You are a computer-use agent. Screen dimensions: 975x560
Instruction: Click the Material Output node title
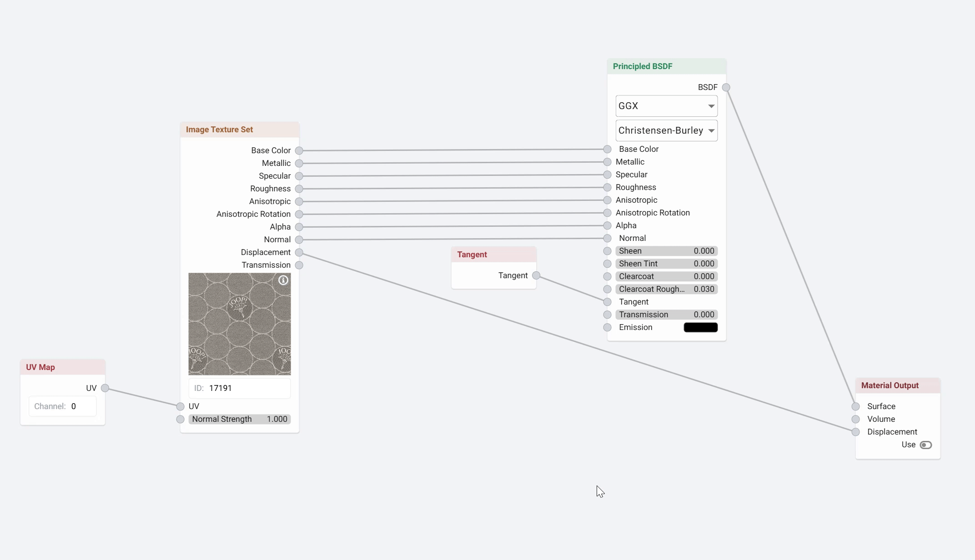tap(890, 385)
